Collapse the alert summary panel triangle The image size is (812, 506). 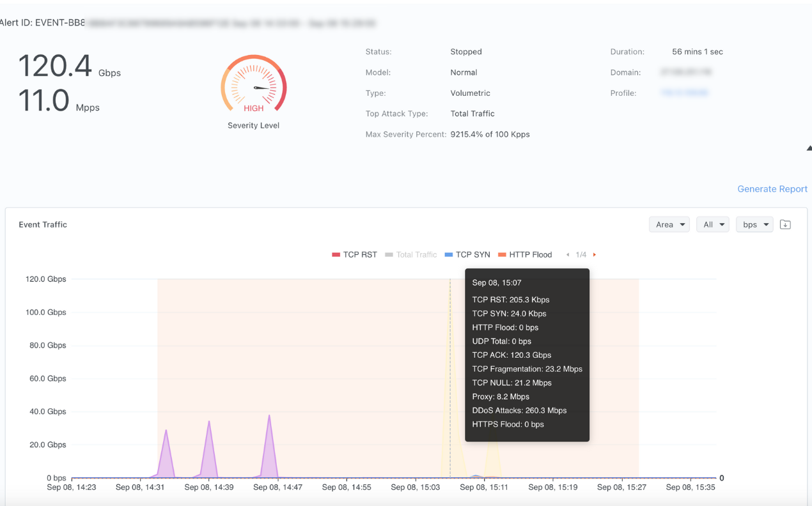click(809, 148)
